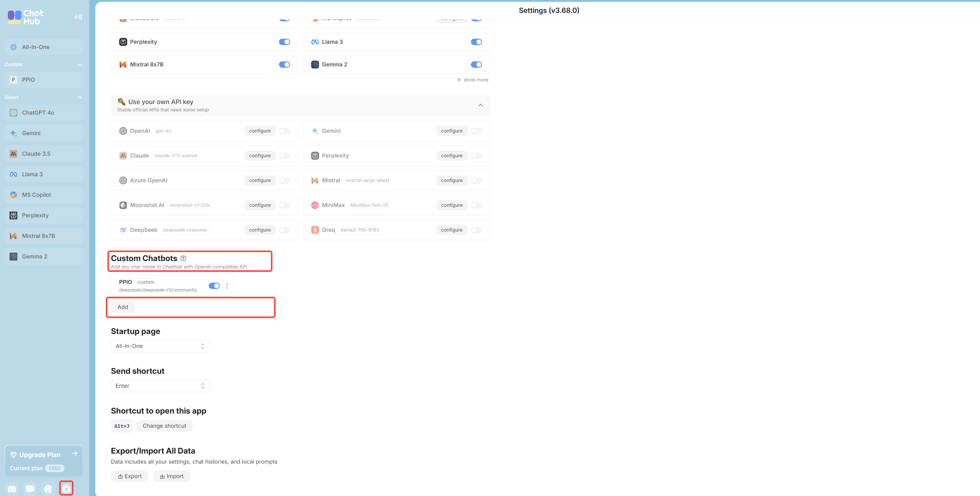Click the MiniMax icon in the API key list
This screenshot has width=980, height=496.
click(x=315, y=205)
